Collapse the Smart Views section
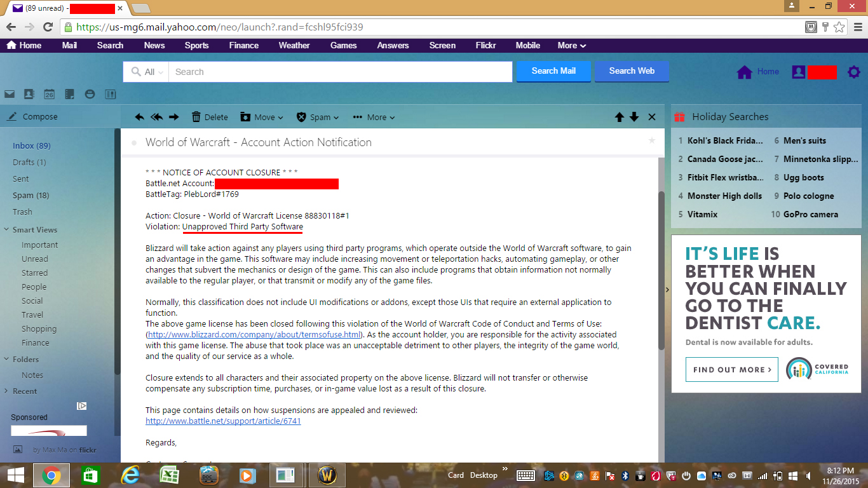 (6, 230)
